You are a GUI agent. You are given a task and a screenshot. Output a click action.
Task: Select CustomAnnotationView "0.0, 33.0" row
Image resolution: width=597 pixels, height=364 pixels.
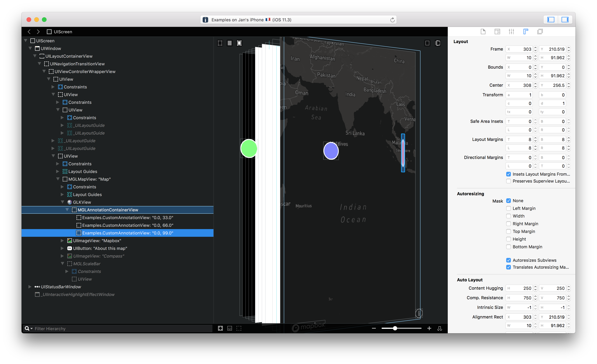128,218
